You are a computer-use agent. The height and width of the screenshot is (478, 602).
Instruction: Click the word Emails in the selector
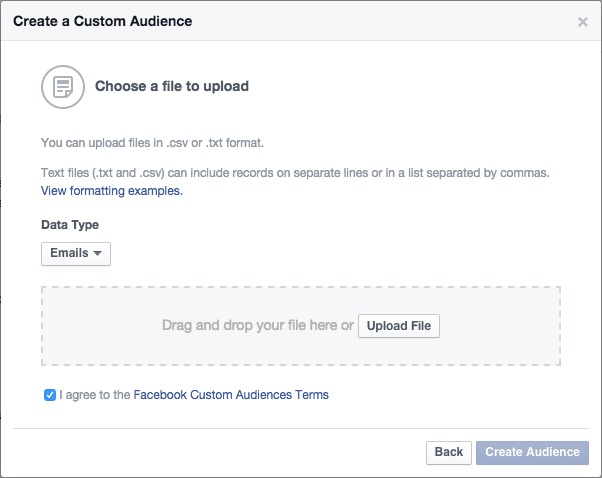tap(69, 253)
